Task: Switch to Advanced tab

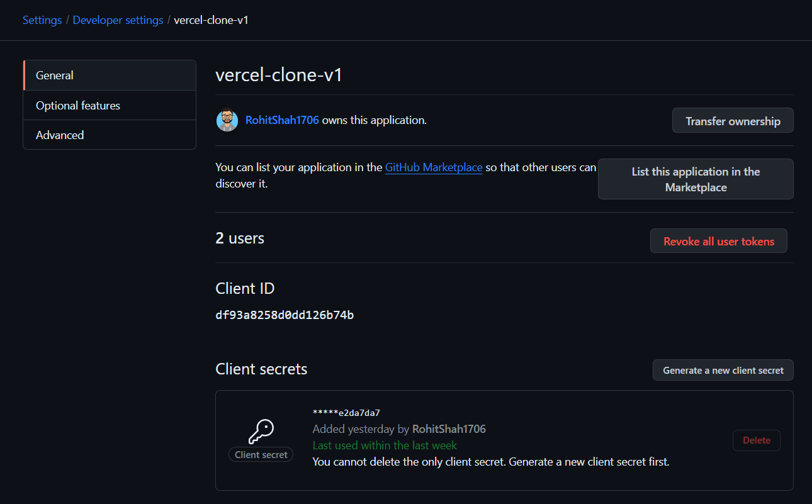Action: tap(110, 135)
